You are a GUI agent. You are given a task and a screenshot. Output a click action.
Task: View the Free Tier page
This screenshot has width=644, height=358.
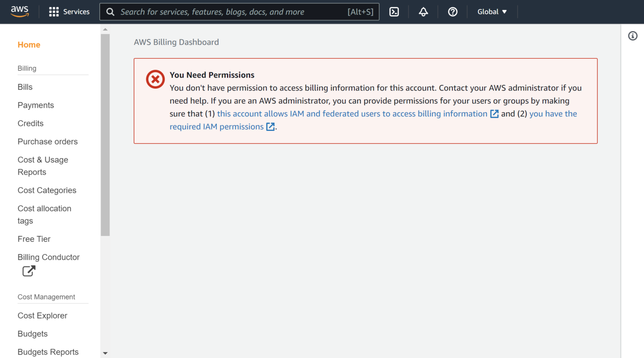click(34, 239)
